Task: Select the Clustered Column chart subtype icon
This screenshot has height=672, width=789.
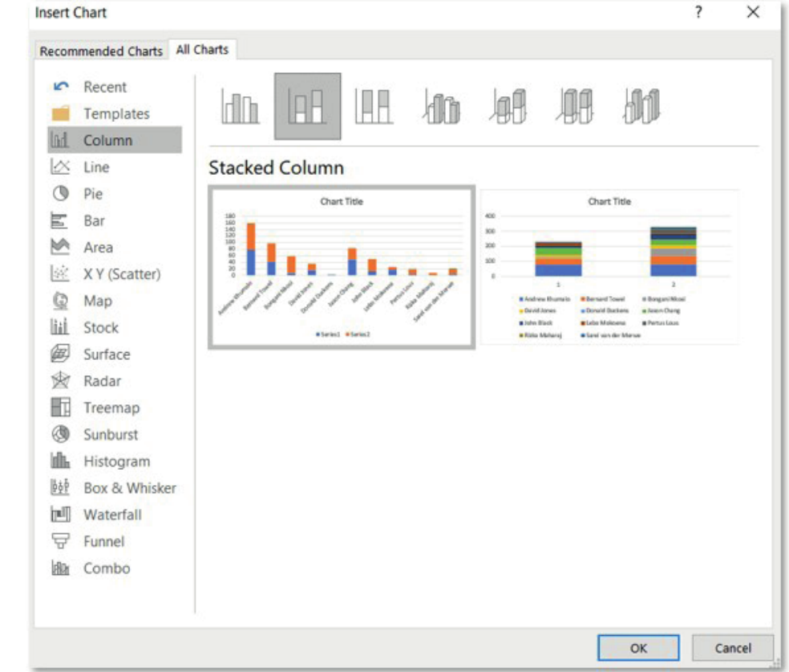Action: [240, 106]
